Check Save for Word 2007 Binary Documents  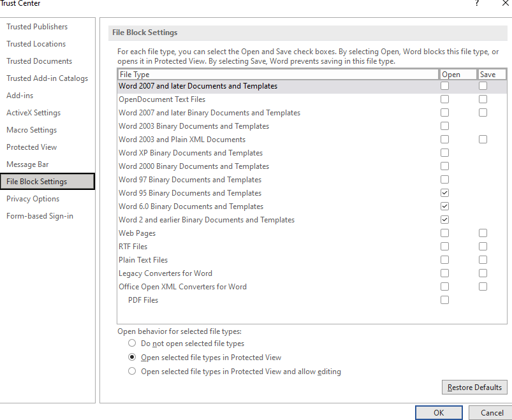point(483,113)
